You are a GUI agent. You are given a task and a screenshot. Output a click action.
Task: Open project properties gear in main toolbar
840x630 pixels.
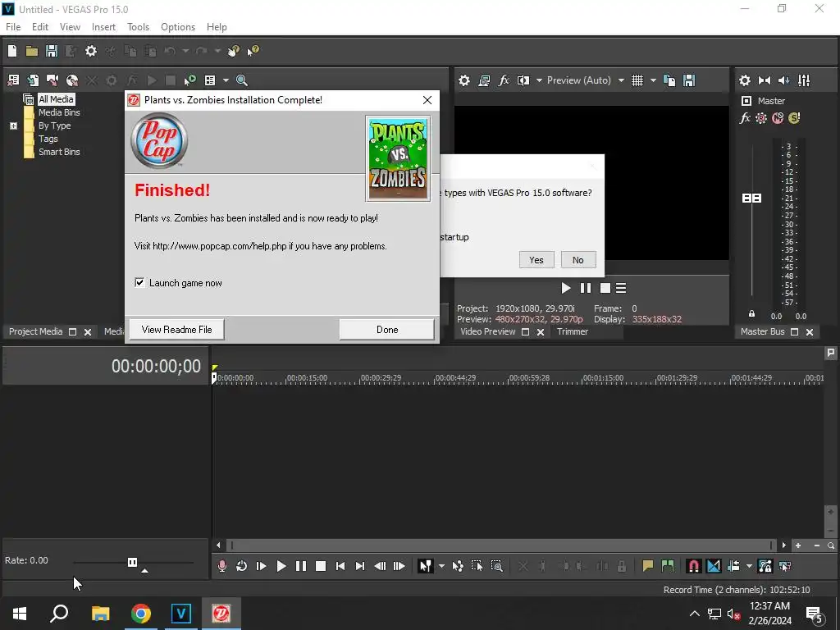91,51
